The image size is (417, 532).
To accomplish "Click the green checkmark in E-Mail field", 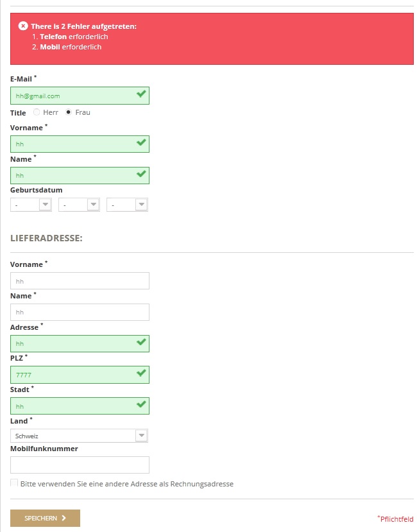I will coord(141,94).
